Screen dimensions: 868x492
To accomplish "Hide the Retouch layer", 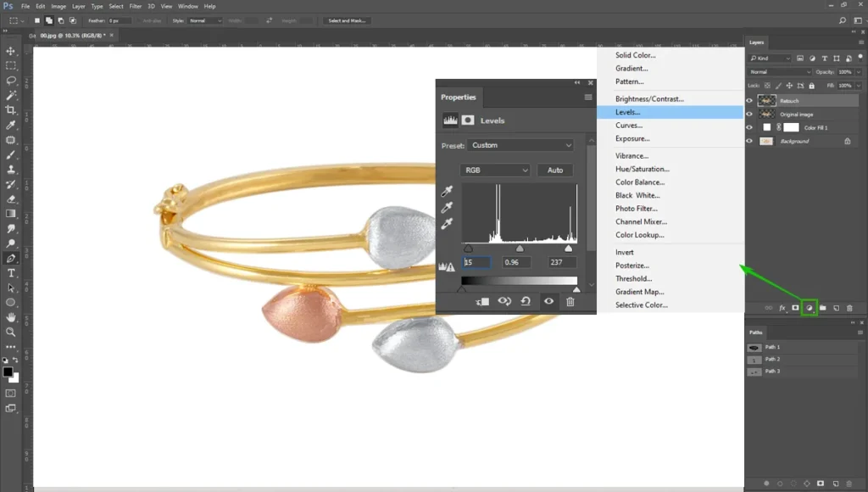I will tap(749, 101).
